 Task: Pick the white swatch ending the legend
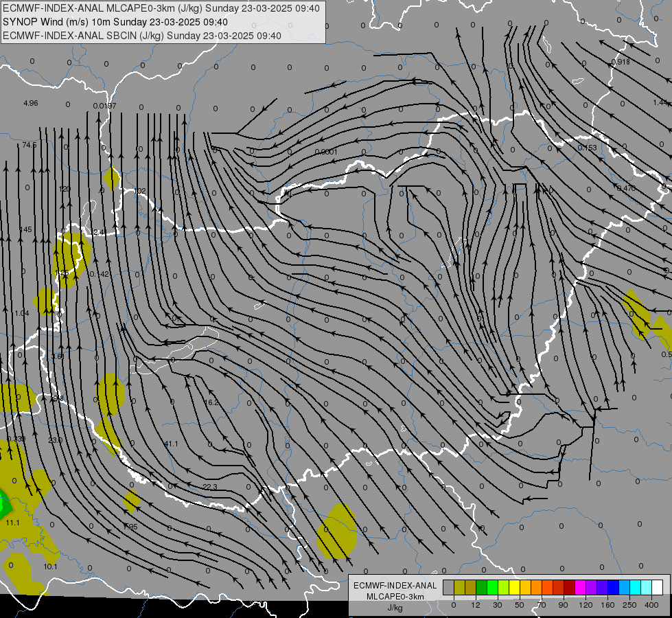[657, 587]
